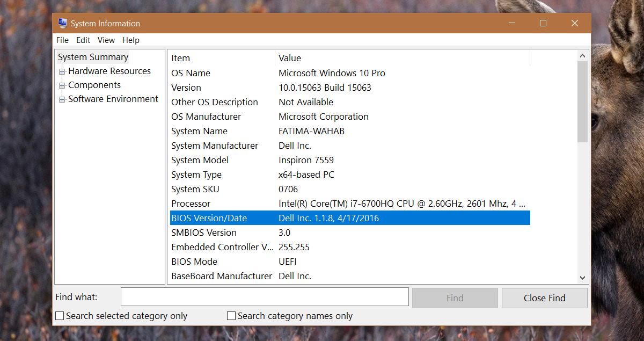
Task: Select Components category
Action: click(x=94, y=85)
